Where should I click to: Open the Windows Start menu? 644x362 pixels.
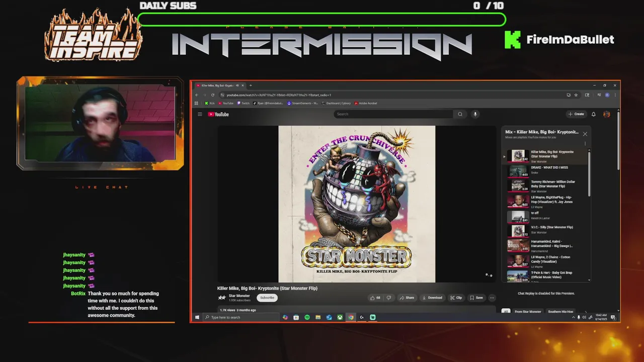(197, 317)
